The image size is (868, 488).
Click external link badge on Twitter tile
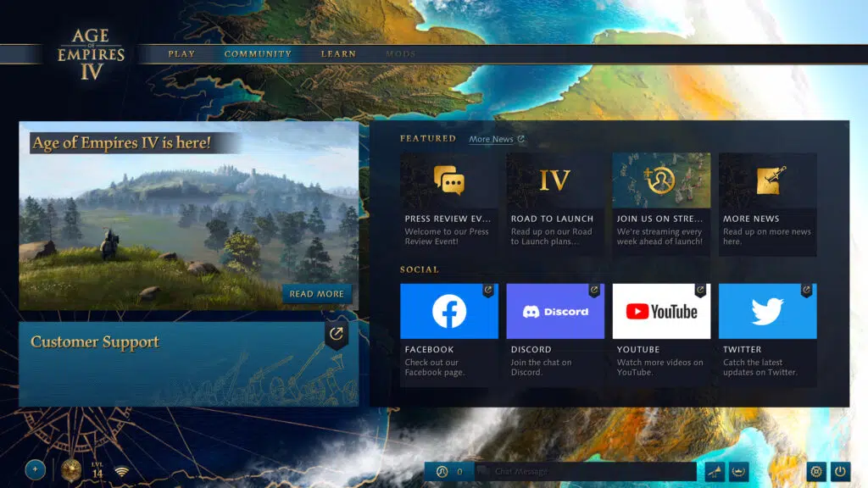(807, 290)
